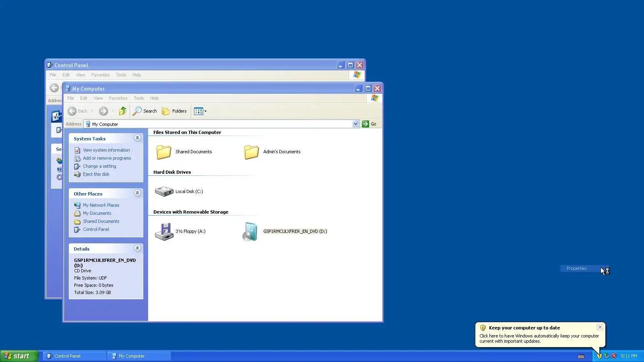The width and height of the screenshot is (644, 362).
Task: Close the Control Panel window
Action: (x=359, y=65)
